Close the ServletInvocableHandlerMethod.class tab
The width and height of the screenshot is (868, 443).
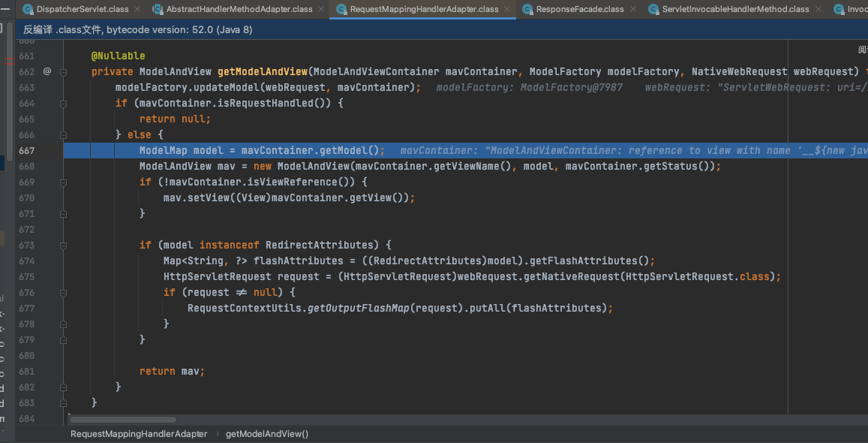(818, 9)
